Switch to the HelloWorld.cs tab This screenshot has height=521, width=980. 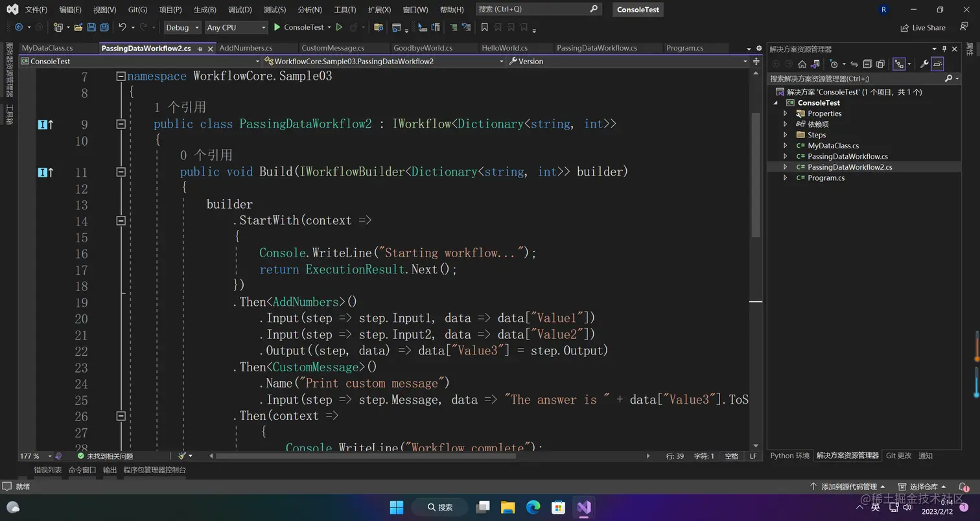[x=504, y=48]
